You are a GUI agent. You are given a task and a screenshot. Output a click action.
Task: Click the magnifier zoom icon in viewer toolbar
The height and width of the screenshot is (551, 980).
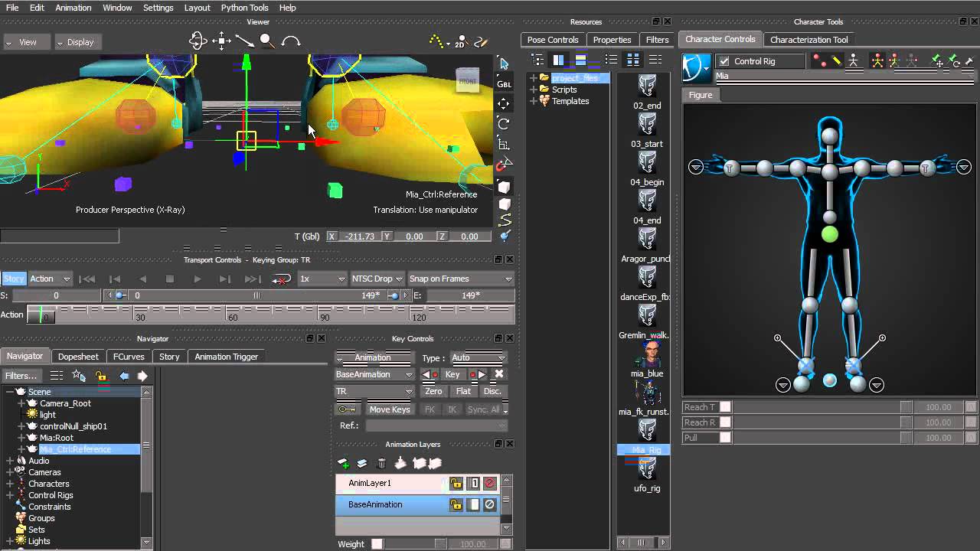266,41
